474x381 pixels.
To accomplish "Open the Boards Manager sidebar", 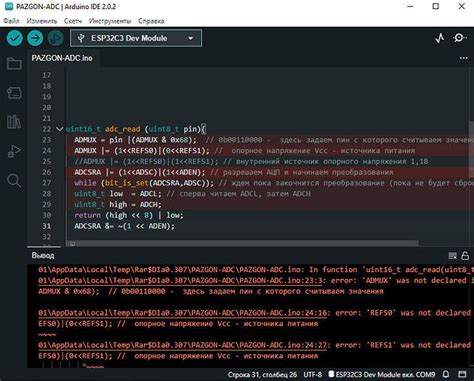I will [x=14, y=93].
